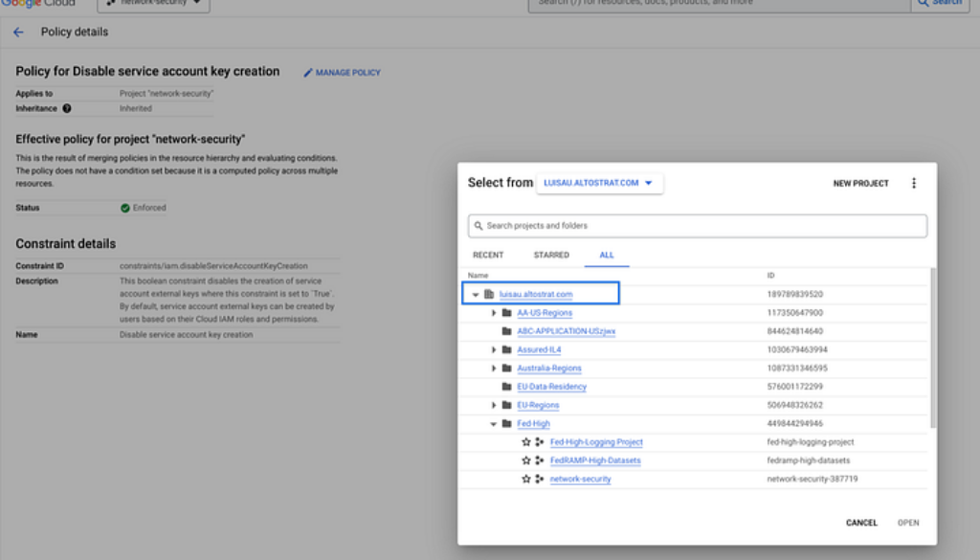Expand the Australia-Regions folder
The image size is (980, 560).
[x=494, y=369]
